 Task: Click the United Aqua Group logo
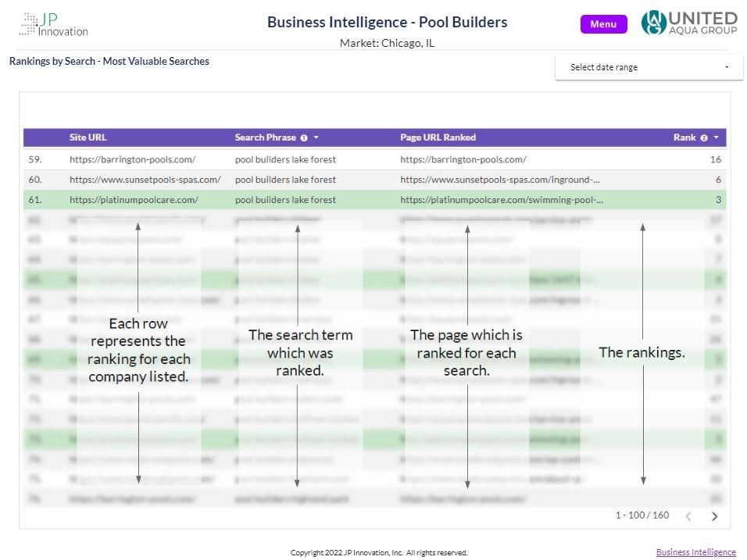point(689,23)
